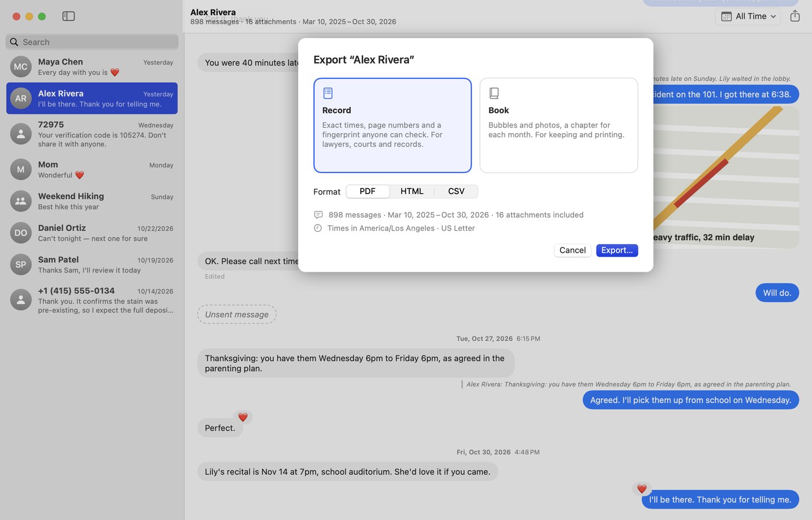Open the Daniel Ortiz conversation
The image size is (812, 520).
point(92,232)
